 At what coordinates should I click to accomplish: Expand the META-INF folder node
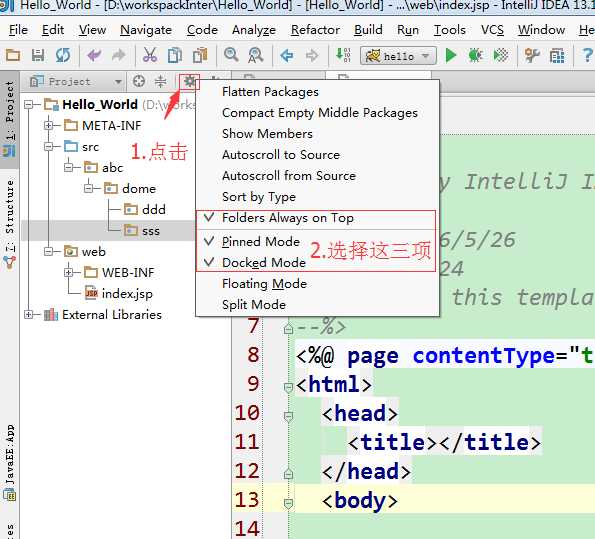pos(49,125)
